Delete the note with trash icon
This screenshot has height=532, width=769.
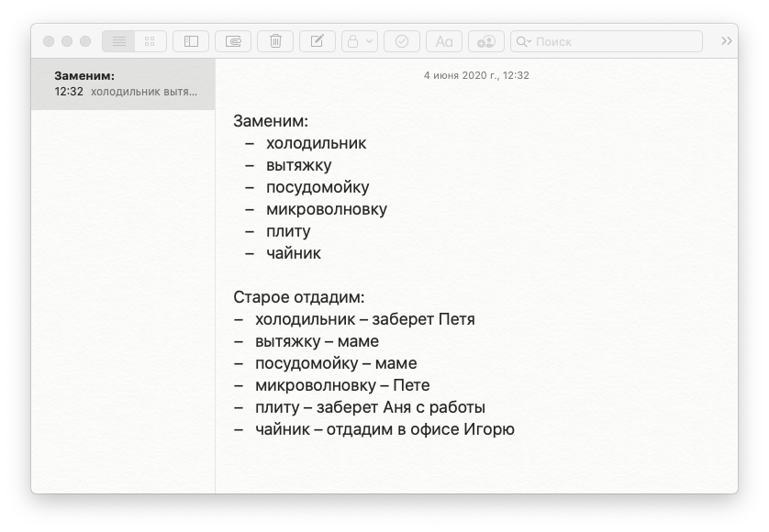pos(275,41)
